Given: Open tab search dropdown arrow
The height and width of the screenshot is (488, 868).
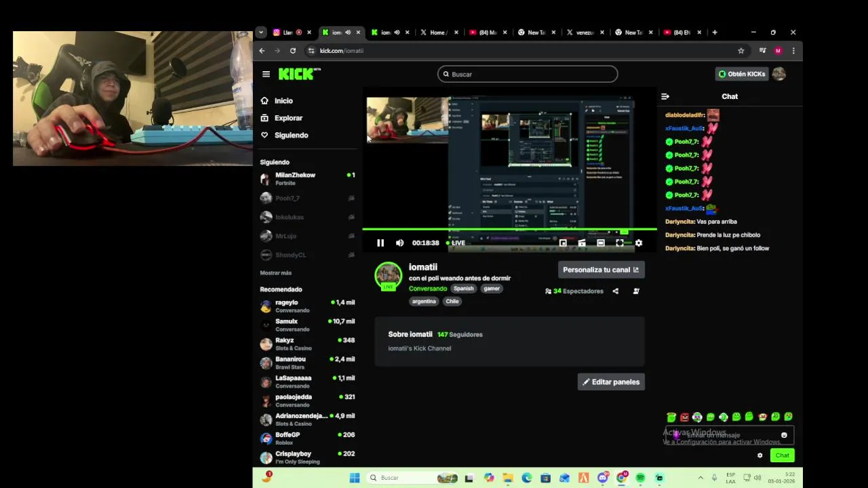Looking at the screenshot, I should point(261,32).
